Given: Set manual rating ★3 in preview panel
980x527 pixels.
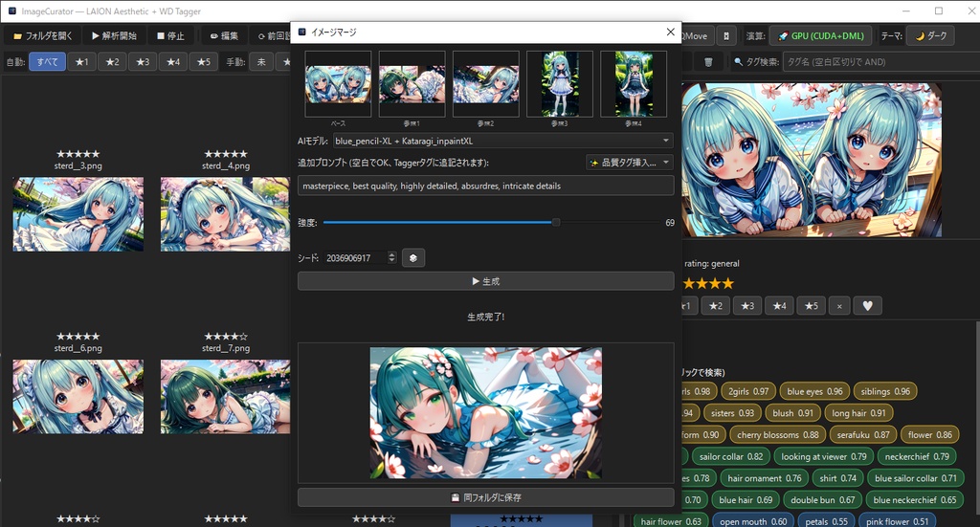Looking at the screenshot, I should pos(747,306).
